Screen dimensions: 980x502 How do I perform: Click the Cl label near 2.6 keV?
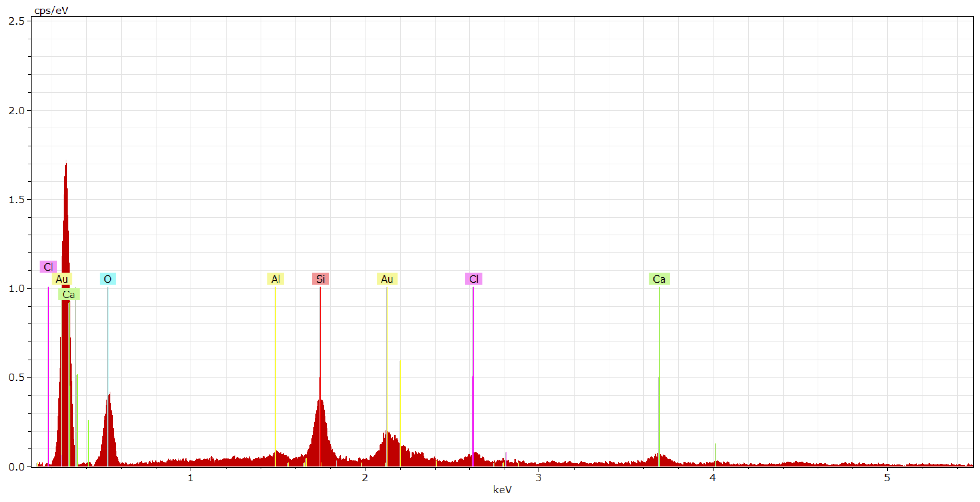coord(473,279)
